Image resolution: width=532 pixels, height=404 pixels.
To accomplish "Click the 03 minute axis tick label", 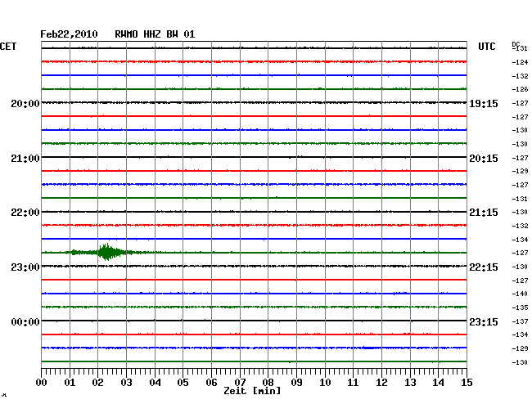I will click(126, 382).
